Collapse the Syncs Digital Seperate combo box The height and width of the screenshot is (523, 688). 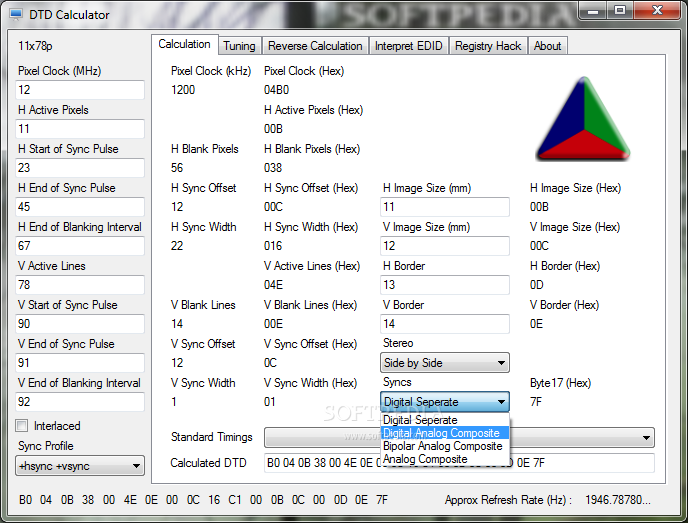tap(445, 401)
